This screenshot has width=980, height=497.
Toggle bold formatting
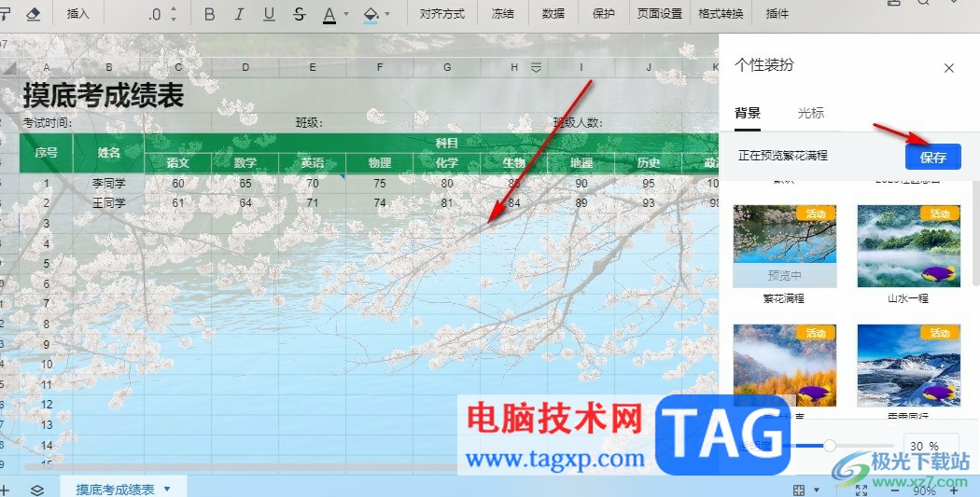click(209, 14)
